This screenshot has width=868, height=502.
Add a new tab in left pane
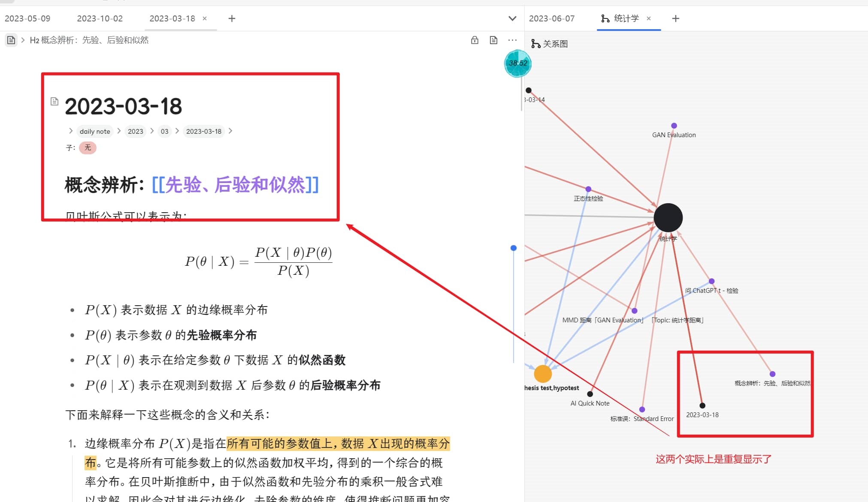[232, 18]
